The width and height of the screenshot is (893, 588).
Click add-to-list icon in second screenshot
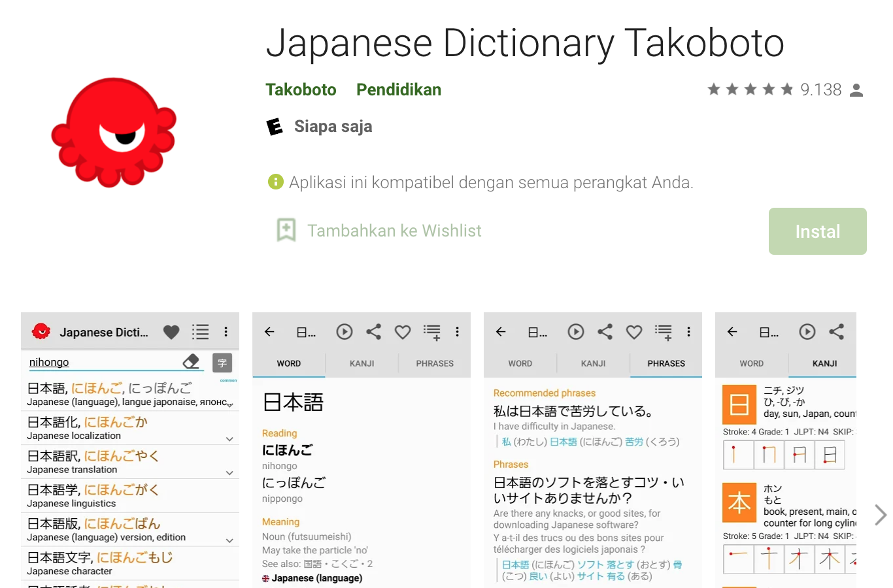[x=431, y=333]
